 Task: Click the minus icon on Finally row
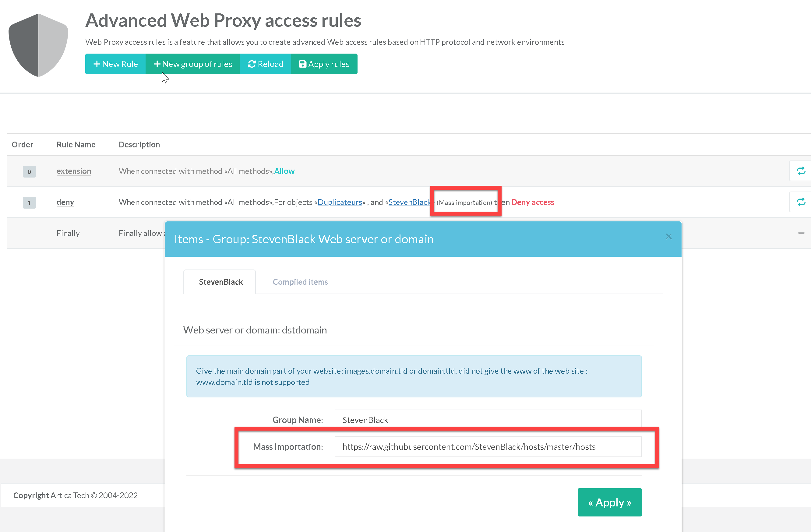tap(801, 233)
